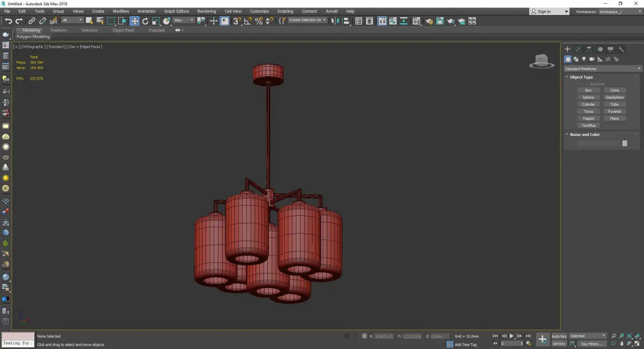Switch to the Create command panel

(567, 49)
